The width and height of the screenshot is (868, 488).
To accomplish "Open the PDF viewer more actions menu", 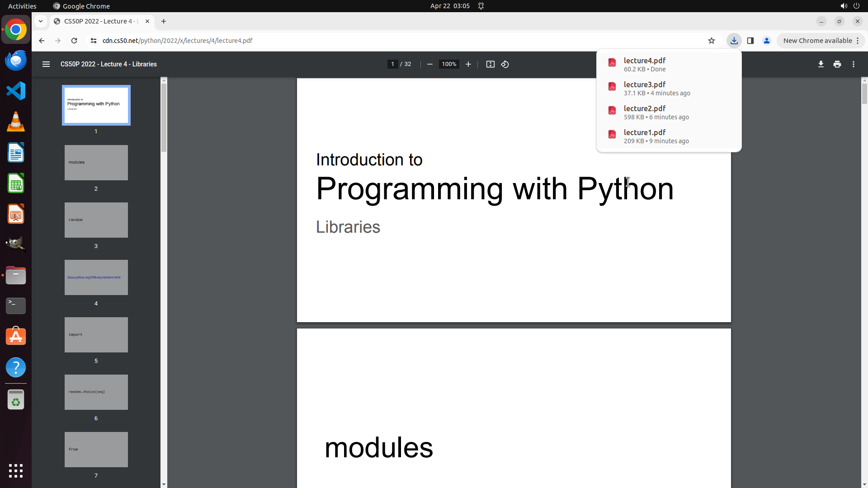I will 853,64.
